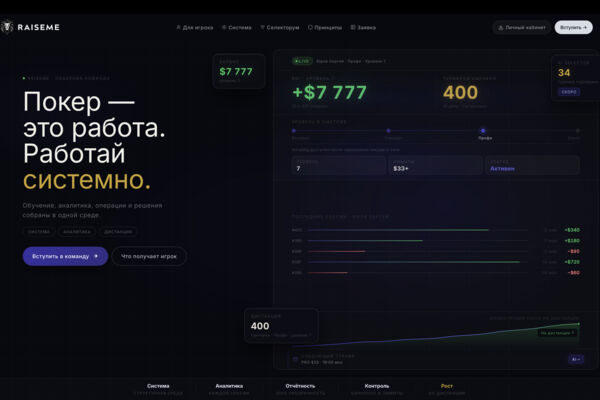Click the 'AI' badge in next-tournament row
This screenshot has width=600, height=400.
point(576,359)
